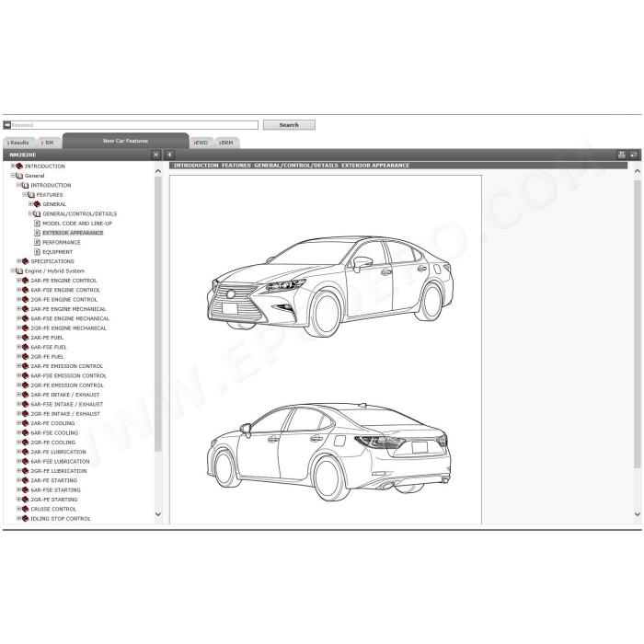Select EXTERIOR APPEARANCE page
Viewport: 644px width, 644px height.
coord(73,233)
